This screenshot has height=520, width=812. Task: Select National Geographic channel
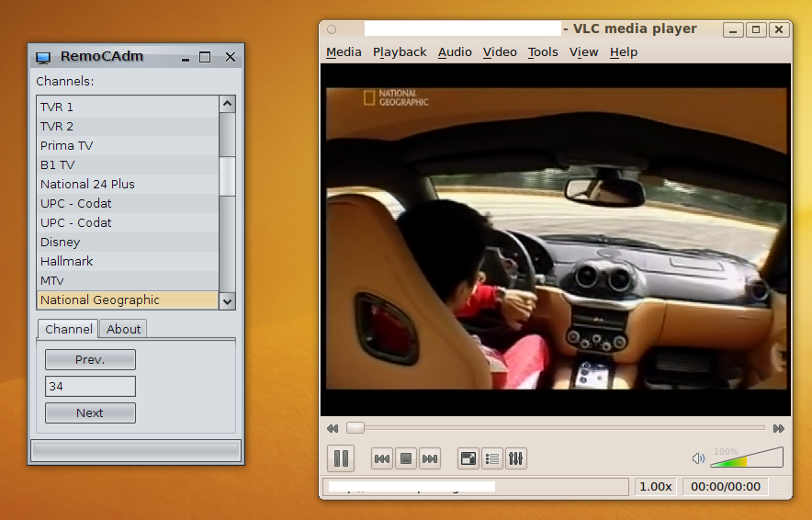128,300
